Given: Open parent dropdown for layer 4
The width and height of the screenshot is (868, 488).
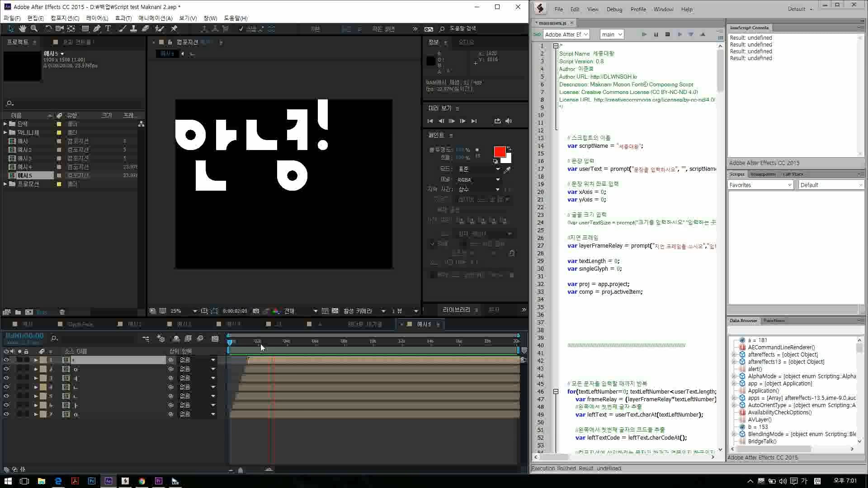Looking at the screenshot, I should 198,387.
